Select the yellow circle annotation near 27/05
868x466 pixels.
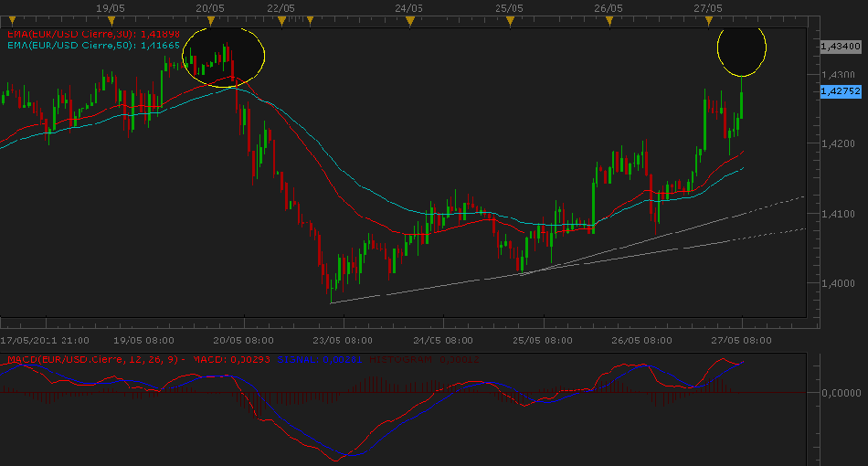(741, 49)
